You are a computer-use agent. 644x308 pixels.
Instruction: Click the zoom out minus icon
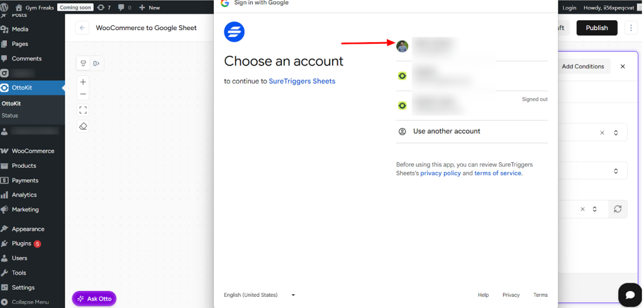[x=83, y=94]
